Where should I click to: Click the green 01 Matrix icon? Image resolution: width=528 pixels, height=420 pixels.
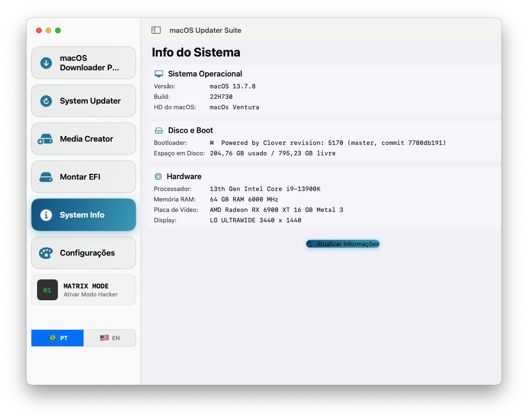47,290
